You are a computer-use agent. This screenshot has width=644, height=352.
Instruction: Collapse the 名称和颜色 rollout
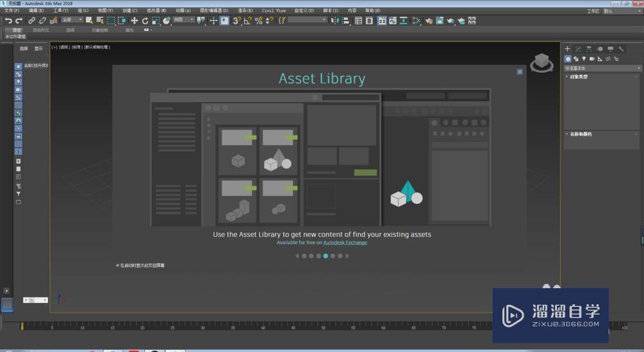click(x=581, y=134)
